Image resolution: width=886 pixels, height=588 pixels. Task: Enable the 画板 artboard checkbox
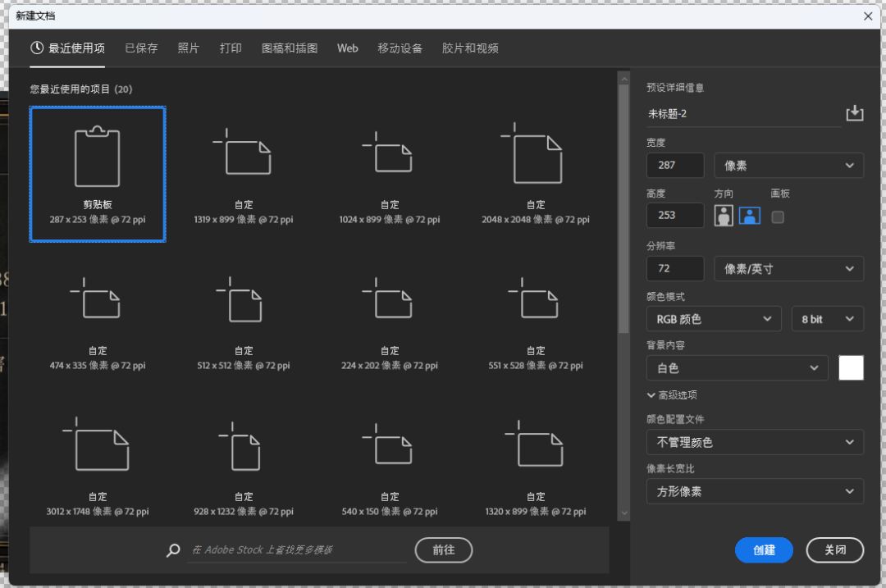(778, 217)
